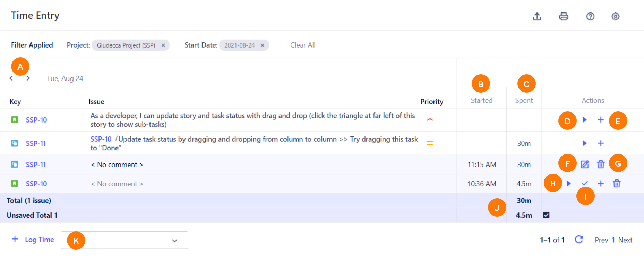Remove the Start Date 2021-08-24 filter
Image resolution: width=644 pixels, height=260 pixels.
click(x=263, y=45)
